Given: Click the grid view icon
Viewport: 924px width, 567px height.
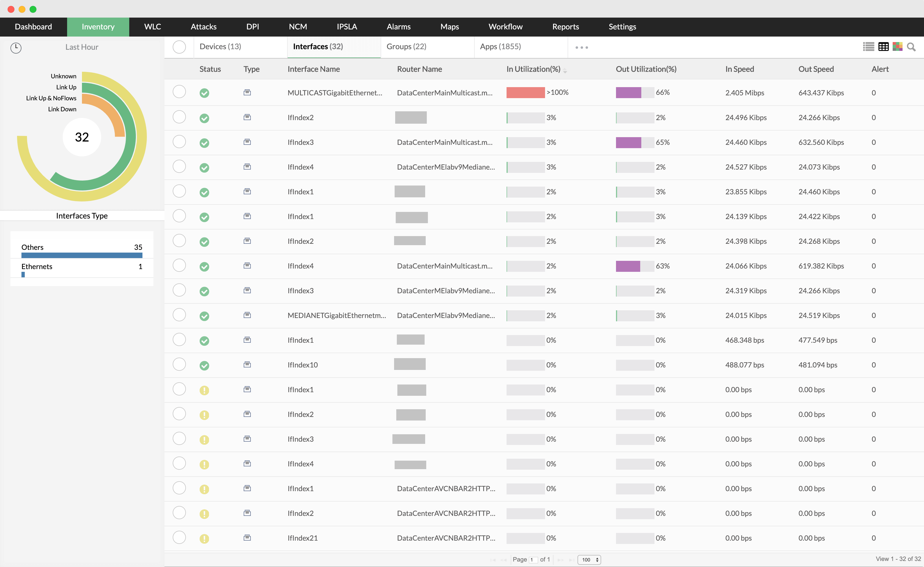Looking at the screenshot, I should click(x=883, y=46).
